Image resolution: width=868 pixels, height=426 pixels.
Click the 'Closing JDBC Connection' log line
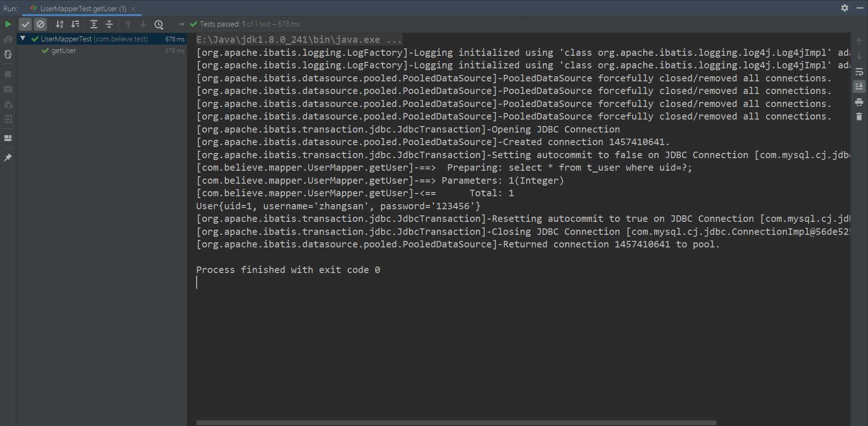click(523, 232)
